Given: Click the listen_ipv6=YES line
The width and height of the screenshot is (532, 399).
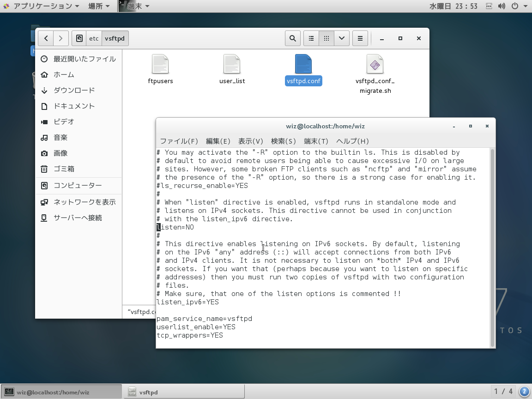Looking at the screenshot, I should [x=187, y=302].
